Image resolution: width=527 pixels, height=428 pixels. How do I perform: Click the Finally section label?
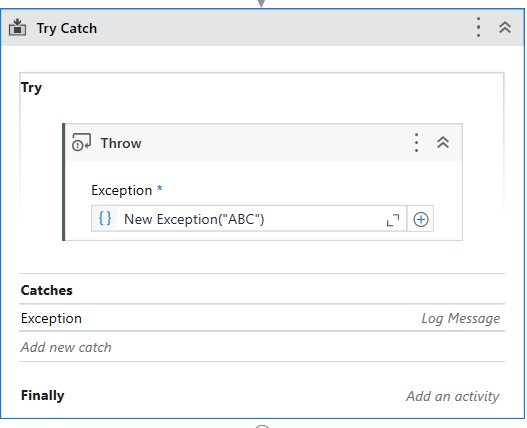(x=43, y=396)
